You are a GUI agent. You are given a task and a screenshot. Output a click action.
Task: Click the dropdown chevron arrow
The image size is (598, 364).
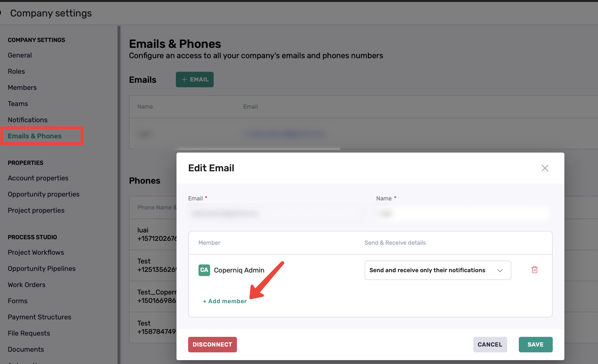[x=500, y=270]
